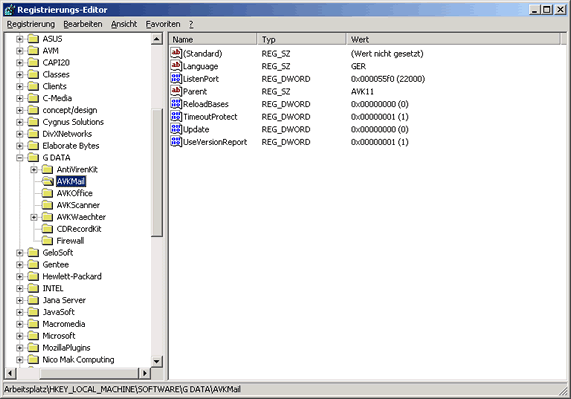The height and width of the screenshot is (399, 571).
Task: Click the status bar registry path
Action: click(122, 390)
